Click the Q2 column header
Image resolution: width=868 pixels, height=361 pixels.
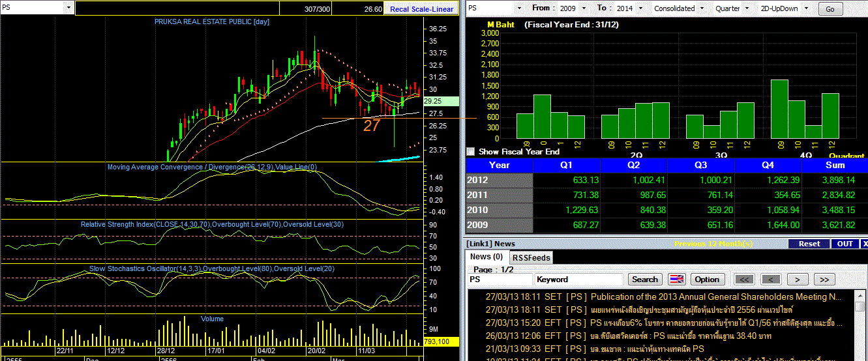[635, 166]
